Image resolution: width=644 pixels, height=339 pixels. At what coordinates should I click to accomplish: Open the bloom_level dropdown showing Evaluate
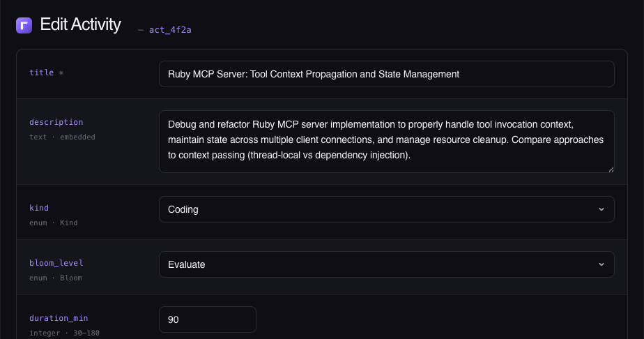[x=387, y=264]
